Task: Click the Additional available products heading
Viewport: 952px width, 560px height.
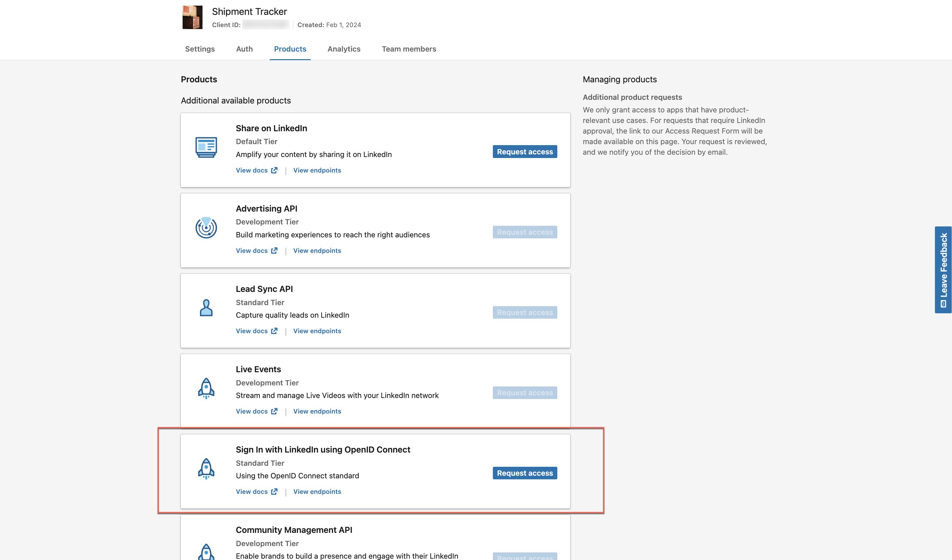Action: (236, 100)
